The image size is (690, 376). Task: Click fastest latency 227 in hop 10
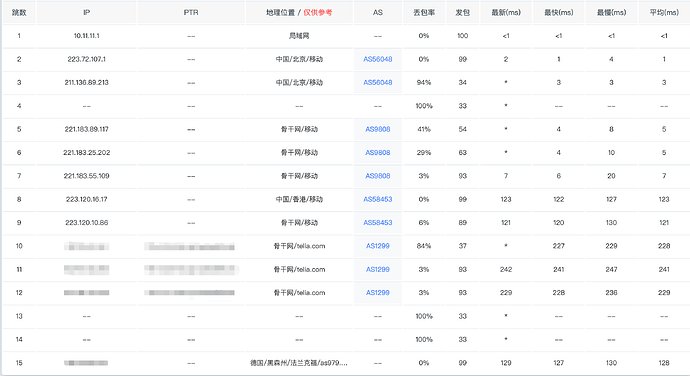click(x=558, y=246)
